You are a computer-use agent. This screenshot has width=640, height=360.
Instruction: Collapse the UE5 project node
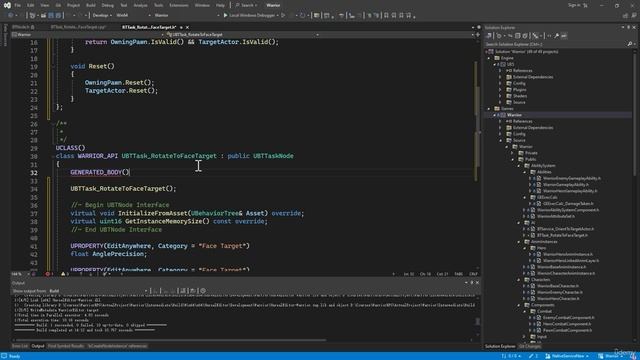pos(495,64)
